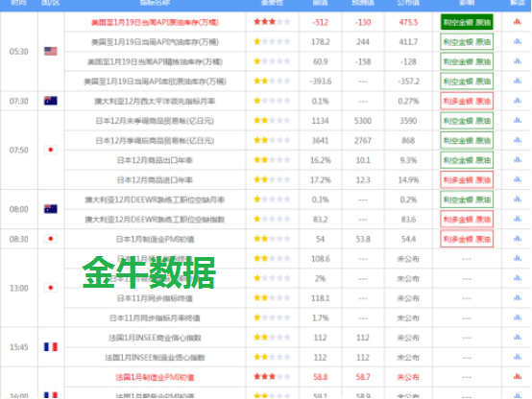This screenshot has height=399, width=532.
Task: Click 利空金银 原油 tag for 日本未季调商品贸易帐
Action: coord(467,121)
